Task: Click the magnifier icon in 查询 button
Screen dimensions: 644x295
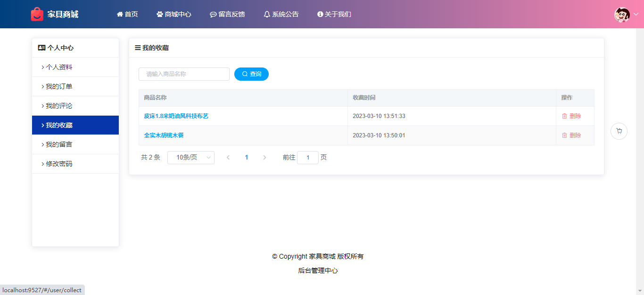Action: [x=245, y=74]
